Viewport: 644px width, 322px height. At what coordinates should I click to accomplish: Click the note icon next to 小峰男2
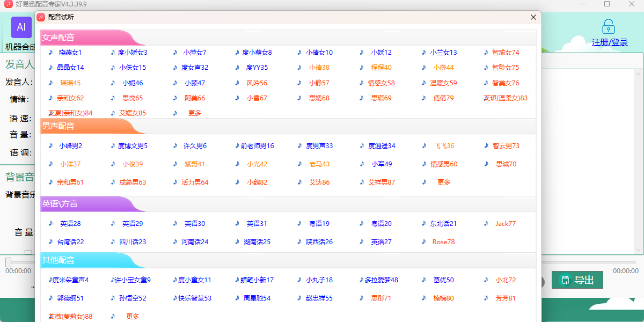pos(50,145)
